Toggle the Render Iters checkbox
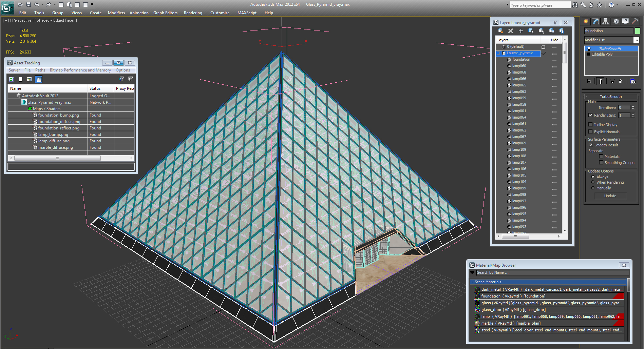This screenshot has height=349, width=644. pos(591,115)
